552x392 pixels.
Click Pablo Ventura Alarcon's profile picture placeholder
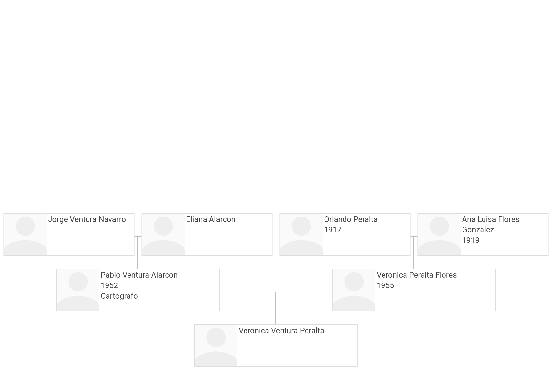point(78,290)
